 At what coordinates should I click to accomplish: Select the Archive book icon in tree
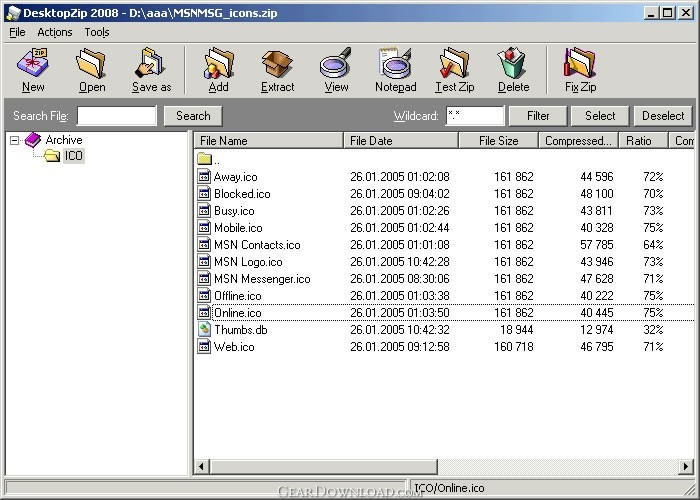click(33, 140)
